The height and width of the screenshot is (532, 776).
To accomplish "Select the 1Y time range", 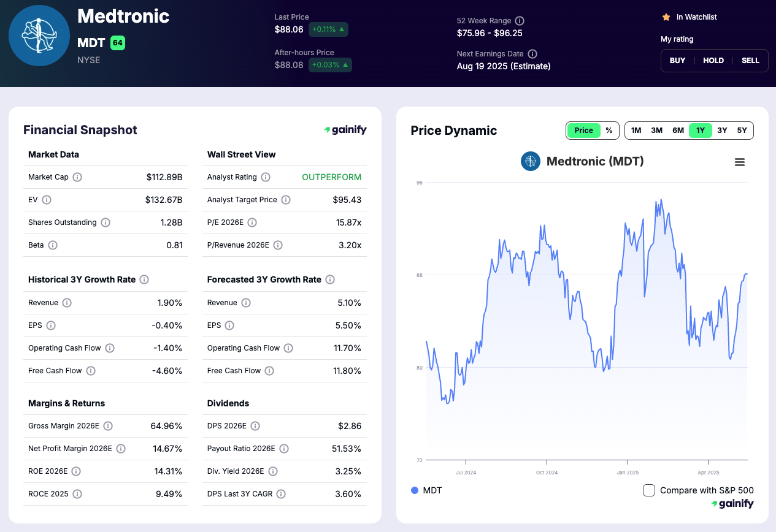I will click(x=701, y=131).
